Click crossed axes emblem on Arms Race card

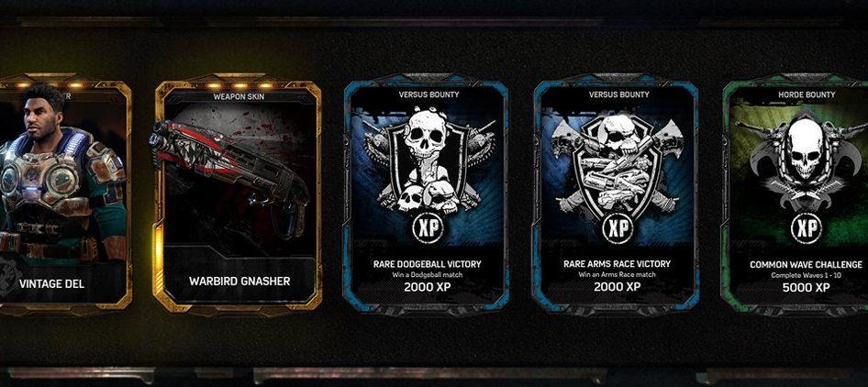point(616,163)
